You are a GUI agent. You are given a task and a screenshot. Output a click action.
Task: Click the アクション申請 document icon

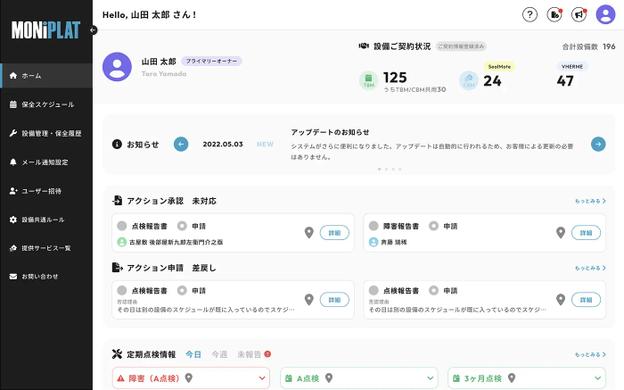(117, 267)
